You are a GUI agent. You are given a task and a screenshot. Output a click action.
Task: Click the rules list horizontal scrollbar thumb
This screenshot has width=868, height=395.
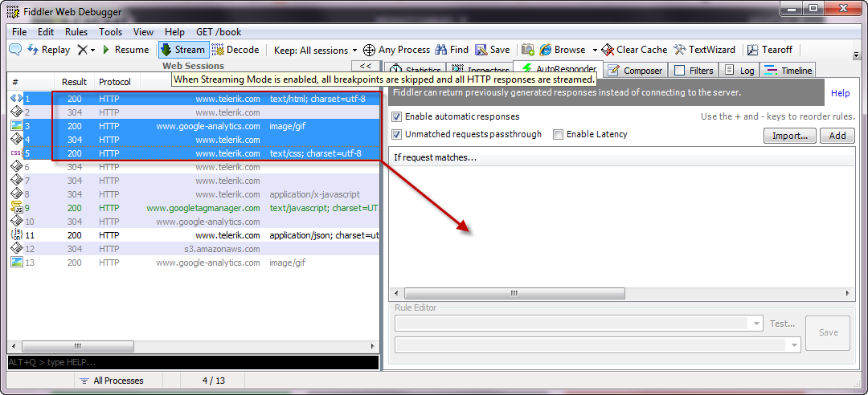(x=514, y=293)
